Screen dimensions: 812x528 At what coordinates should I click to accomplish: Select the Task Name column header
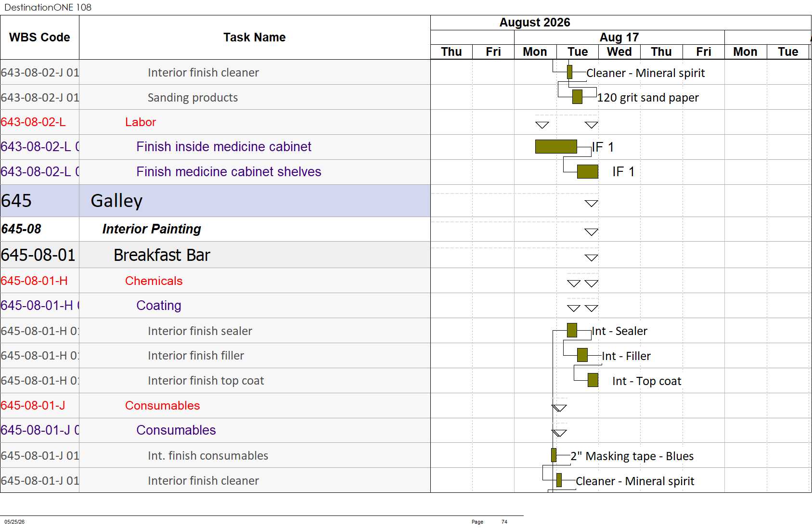pyautogui.click(x=255, y=37)
